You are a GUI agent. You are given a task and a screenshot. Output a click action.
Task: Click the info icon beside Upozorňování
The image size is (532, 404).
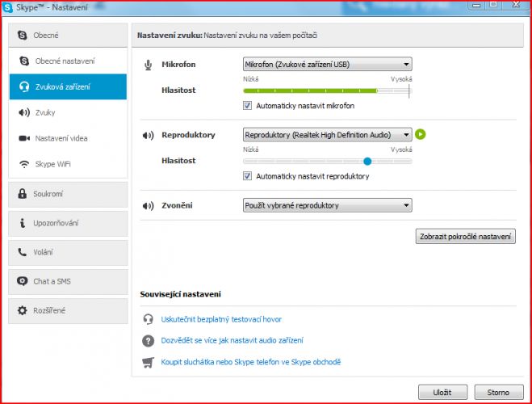(23, 223)
